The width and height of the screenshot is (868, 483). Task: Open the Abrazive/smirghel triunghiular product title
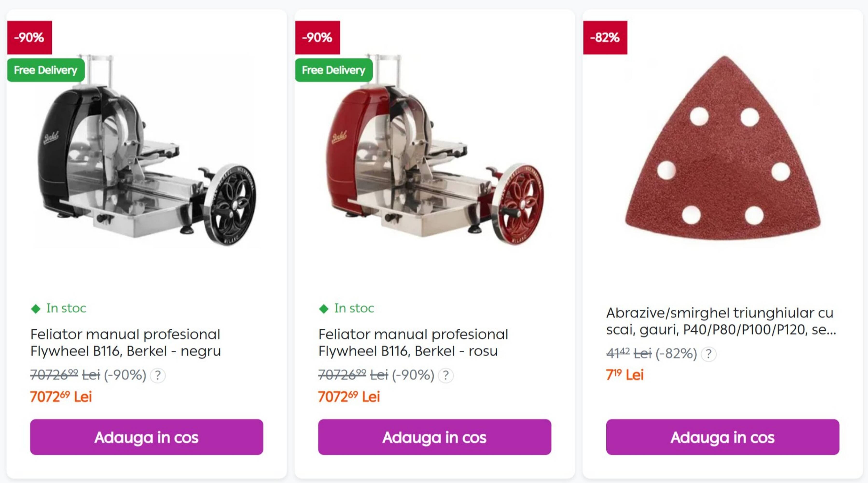721,321
